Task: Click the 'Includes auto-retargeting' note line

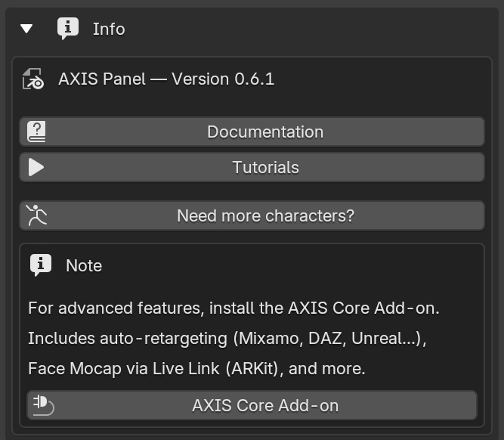Action: coord(227,339)
